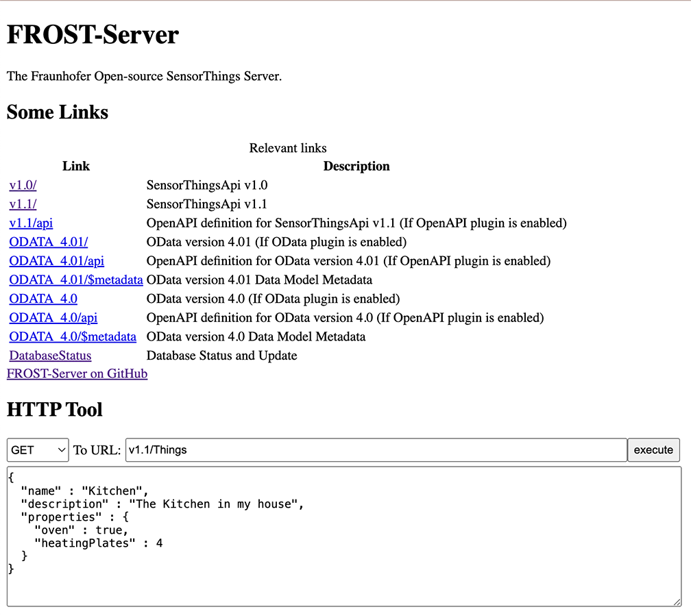Open the v1.1/ SensorThingsApi link
The height and width of the screenshot is (616, 691).
tap(23, 204)
